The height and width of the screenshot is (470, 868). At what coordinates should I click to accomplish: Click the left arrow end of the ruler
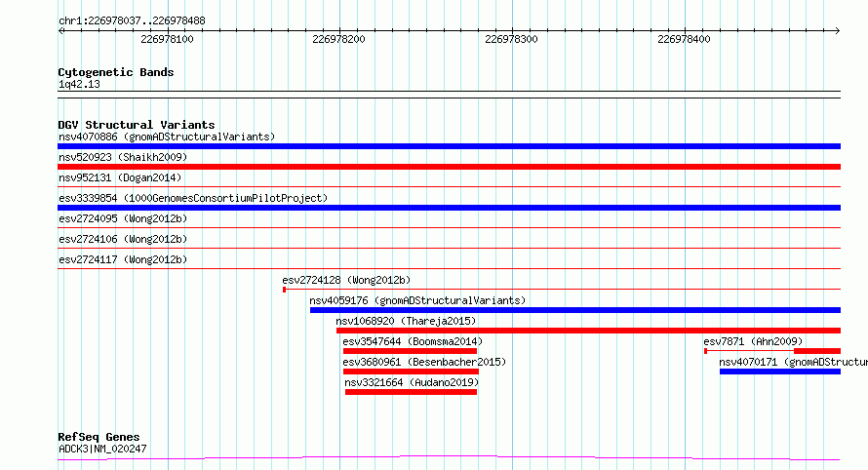tap(60, 31)
